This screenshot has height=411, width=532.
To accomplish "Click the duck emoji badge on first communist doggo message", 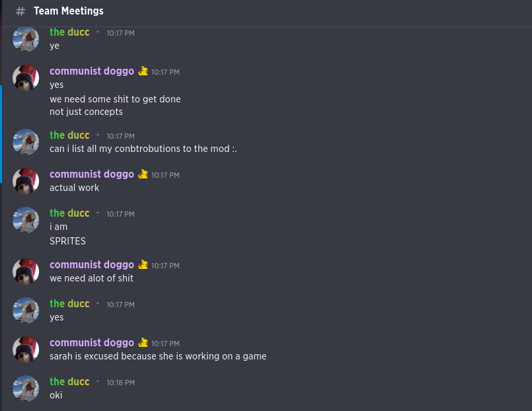I will tap(143, 71).
